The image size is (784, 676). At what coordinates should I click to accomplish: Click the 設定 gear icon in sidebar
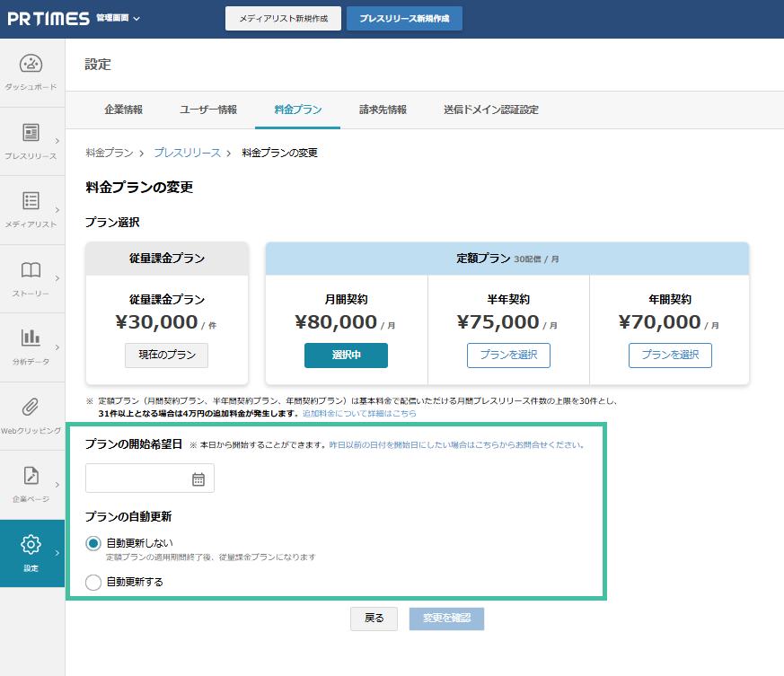31,545
